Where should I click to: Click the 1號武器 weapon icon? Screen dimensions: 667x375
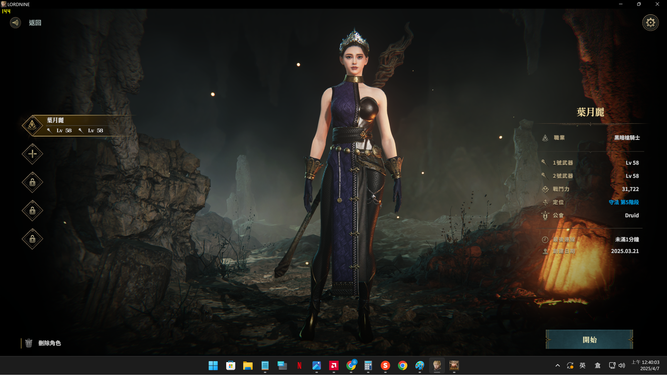(x=544, y=162)
